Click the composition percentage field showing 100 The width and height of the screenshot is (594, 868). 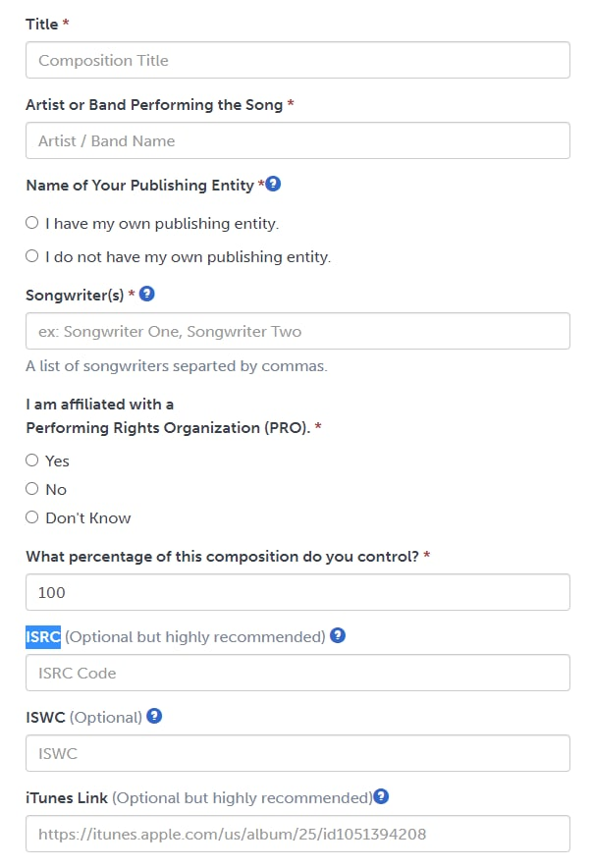pos(297,592)
